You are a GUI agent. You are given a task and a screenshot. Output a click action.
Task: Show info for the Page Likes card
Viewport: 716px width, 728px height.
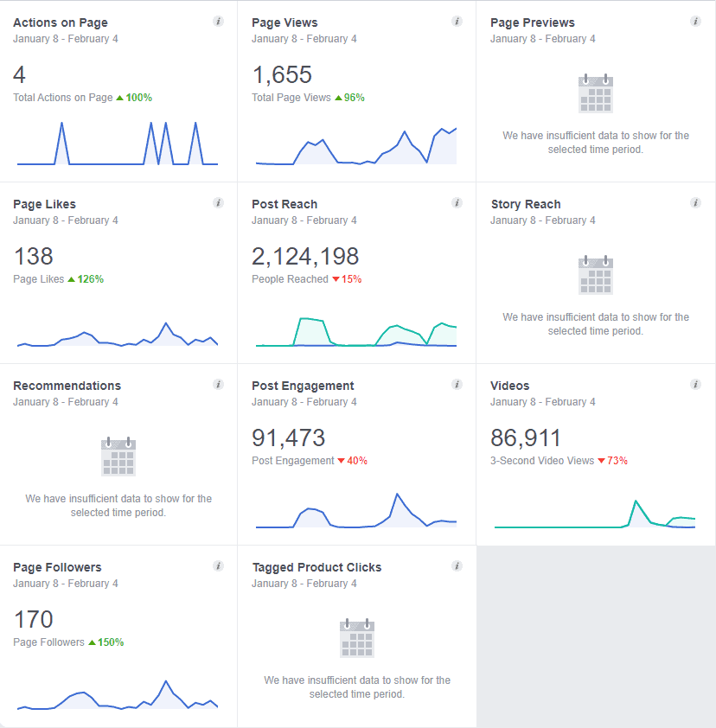[x=218, y=203]
